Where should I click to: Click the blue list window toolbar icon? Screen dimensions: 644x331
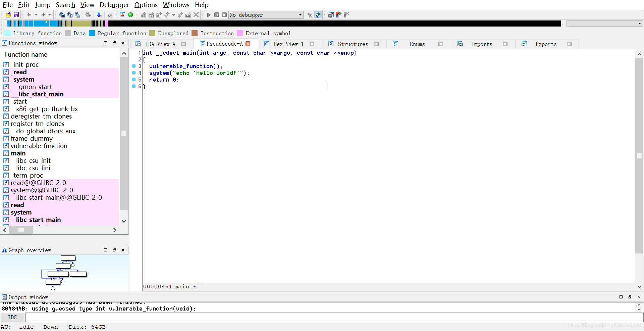click(331, 15)
